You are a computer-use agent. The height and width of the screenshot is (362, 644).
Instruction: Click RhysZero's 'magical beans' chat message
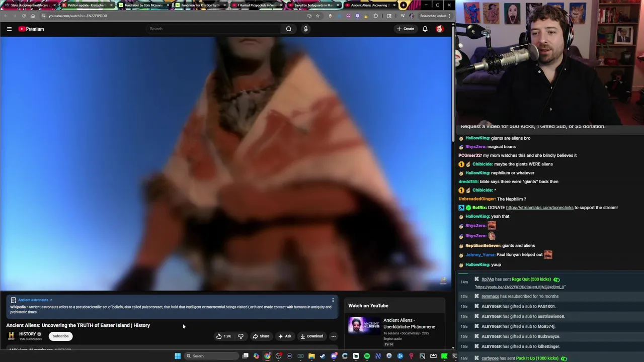point(501,147)
